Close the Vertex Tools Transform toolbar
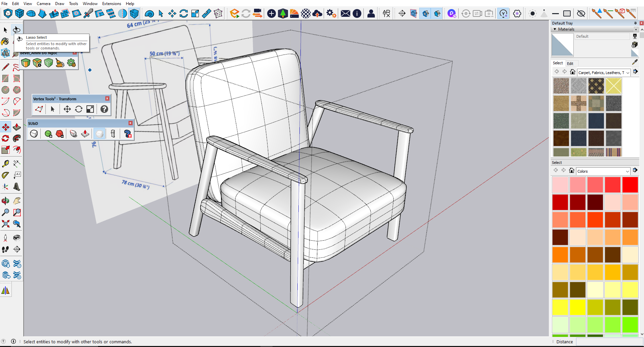644x347 pixels. [107, 99]
